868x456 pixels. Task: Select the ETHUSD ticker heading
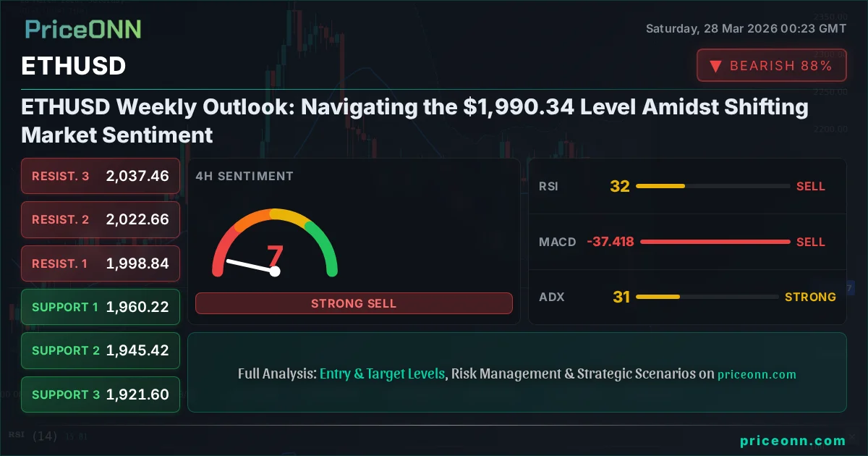[73, 66]
